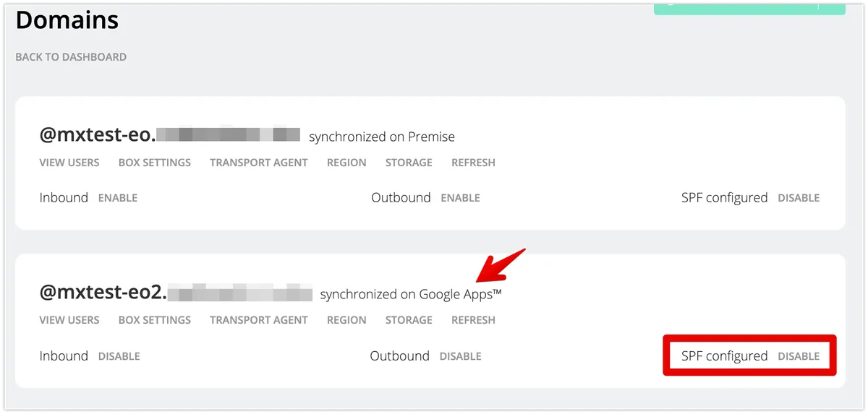Go back to dashboard link
This screenshot has width=868, height=414.
coord(71,57)
